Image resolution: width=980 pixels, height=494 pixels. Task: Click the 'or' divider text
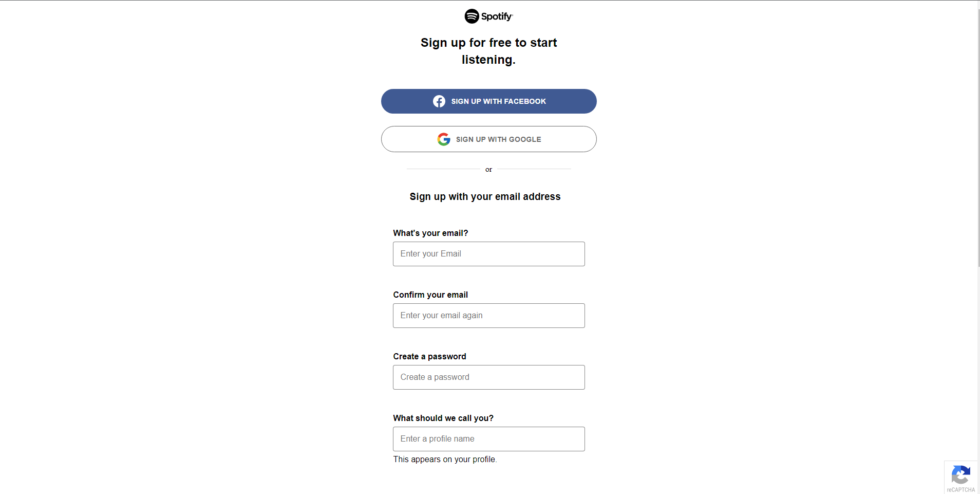click(488, 169)
